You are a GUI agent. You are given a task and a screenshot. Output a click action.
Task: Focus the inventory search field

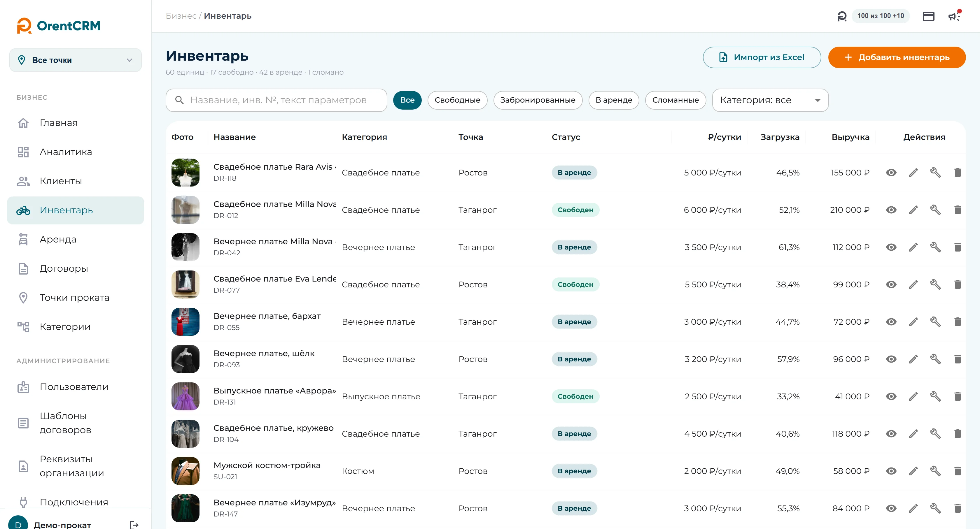(276, 100)
